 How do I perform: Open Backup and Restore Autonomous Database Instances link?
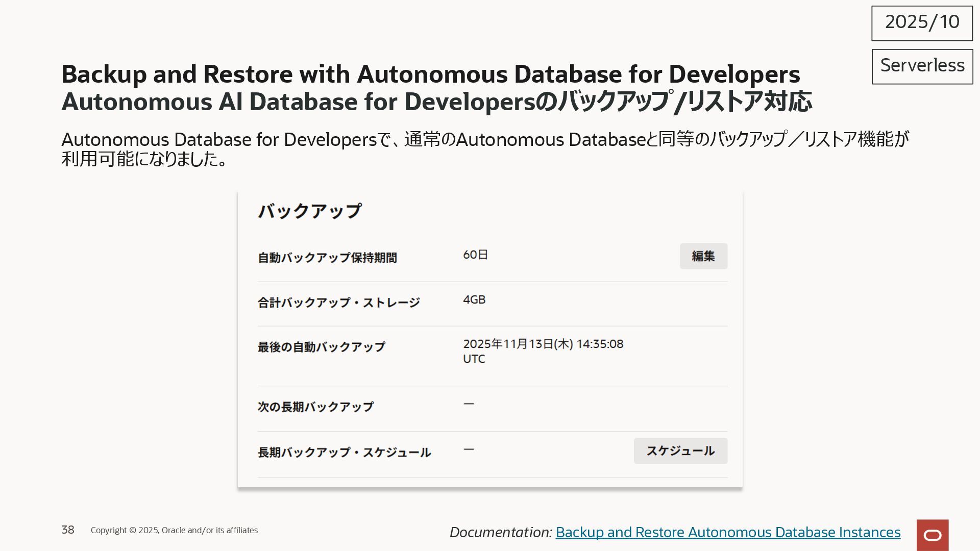(x=727, y=532)
